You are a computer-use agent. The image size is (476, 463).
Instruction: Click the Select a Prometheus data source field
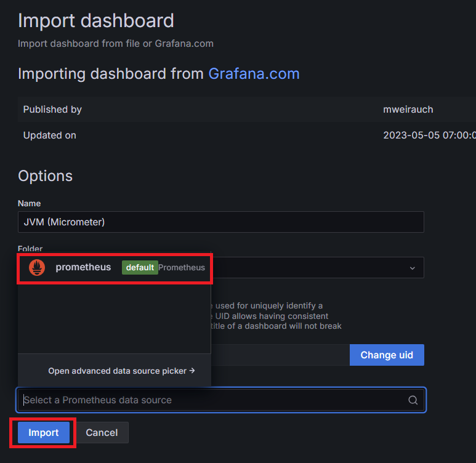[x=221, y=400]
